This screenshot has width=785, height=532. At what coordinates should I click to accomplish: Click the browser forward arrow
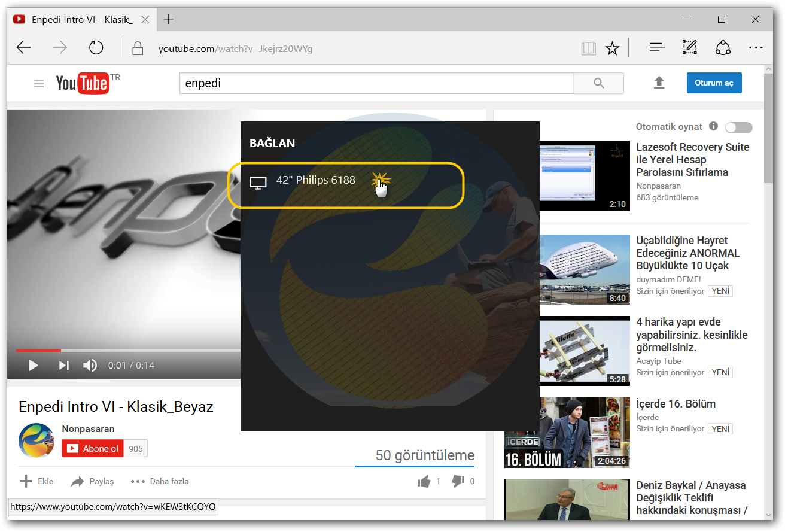[60, 48]
